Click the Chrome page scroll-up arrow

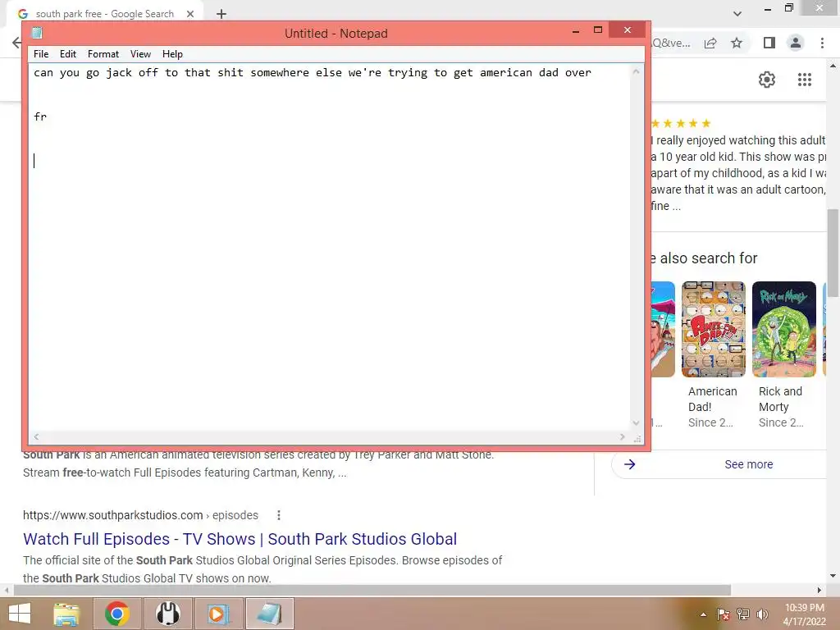coord(833,66)
